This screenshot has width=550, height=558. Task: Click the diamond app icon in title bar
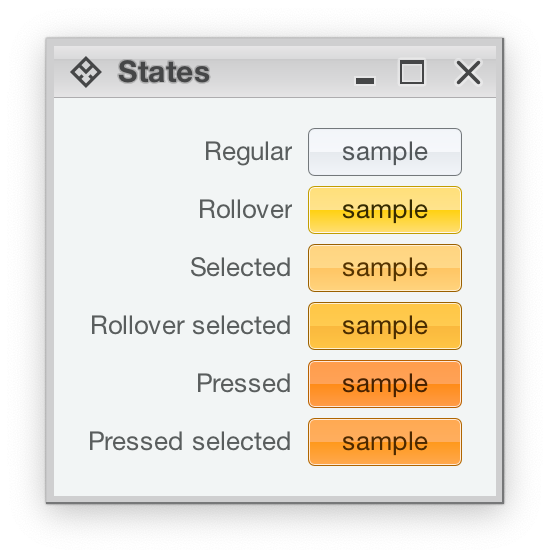pyautogui.click(x=86, y=72)
